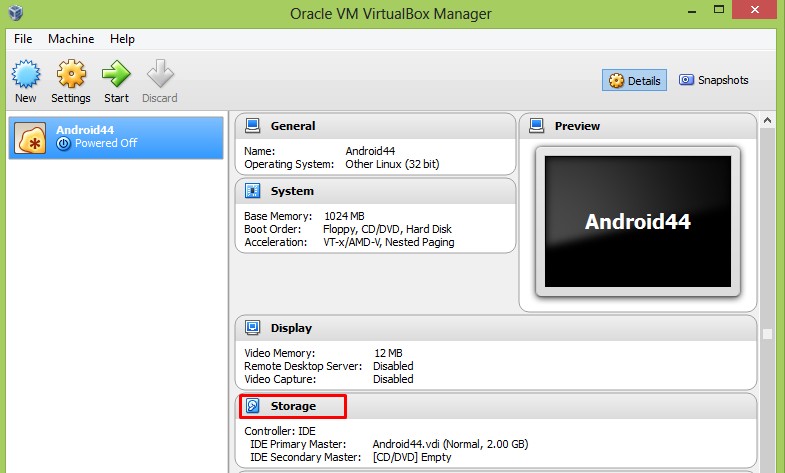Click the text Other Linux (32 bit)
The image size is (785, 473).
[x=392, y=164]
